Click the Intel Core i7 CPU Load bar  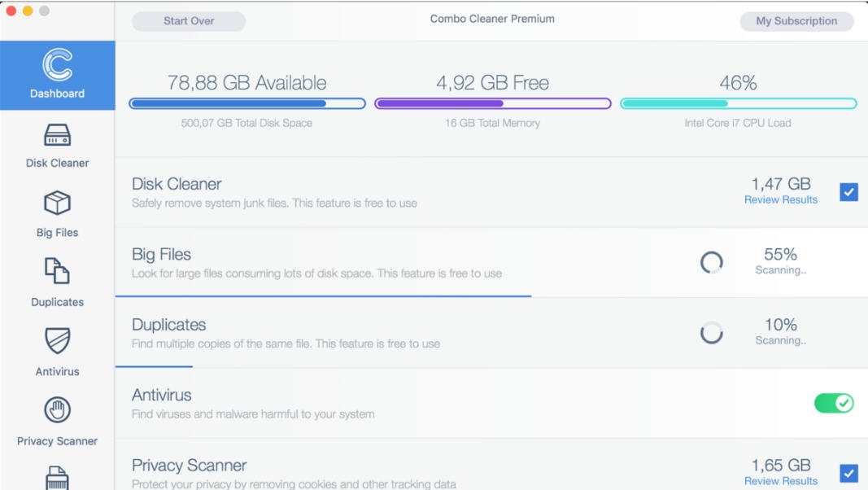click(x=739, y=104)
